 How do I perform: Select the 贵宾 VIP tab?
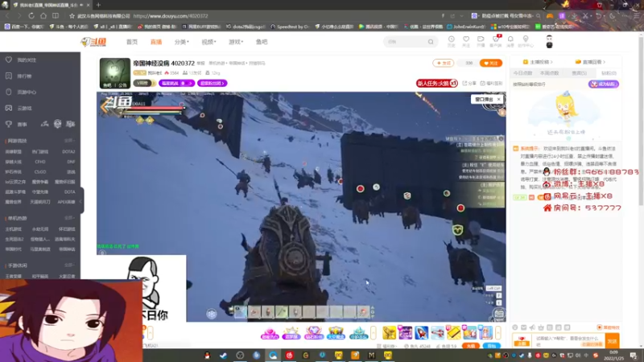tap(579, 73)
